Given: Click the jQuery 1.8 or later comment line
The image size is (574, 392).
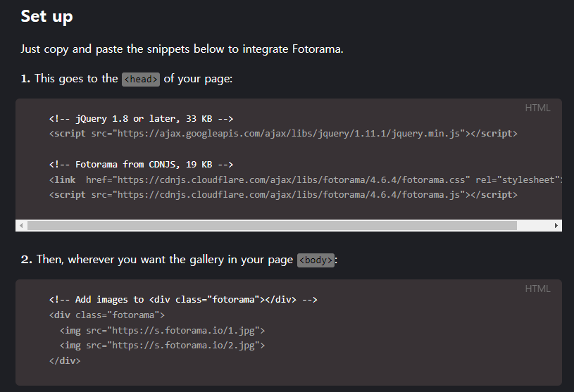Looking at the screenshot, I should point(141,119).
